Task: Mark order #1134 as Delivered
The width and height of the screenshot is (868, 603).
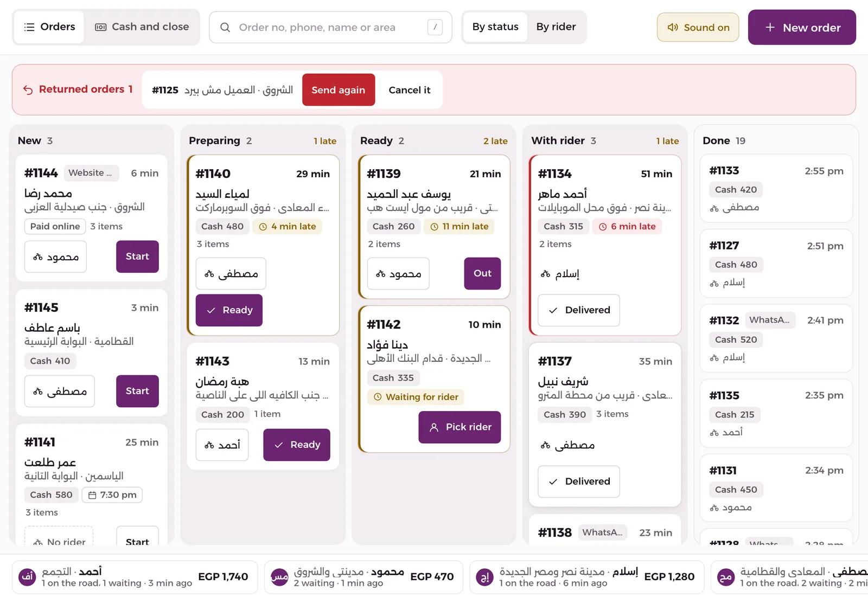Action: click(579, 310)
